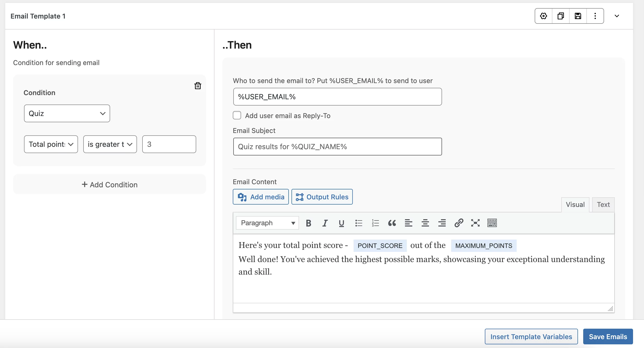Toggle italic formatting
The height and width of the screenshot is (348, 644).
click(x=325, y=223)
